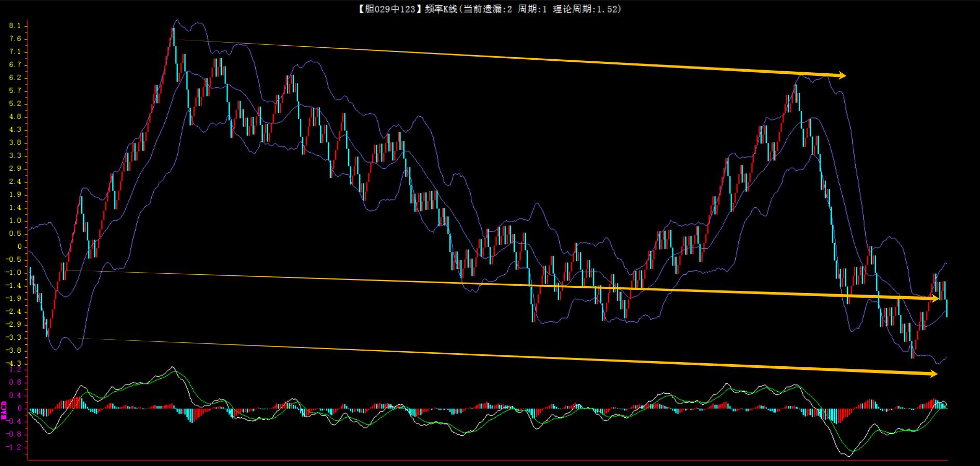Click the arrowhead of the bottom orange trendline
Screen dimensions: 980x466
(x=933, y=374)
